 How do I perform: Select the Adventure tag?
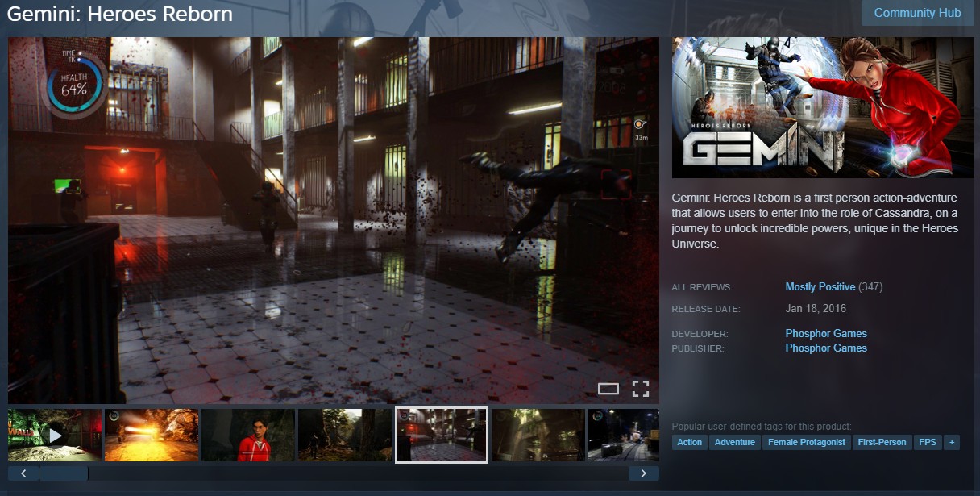coord(735,442)
